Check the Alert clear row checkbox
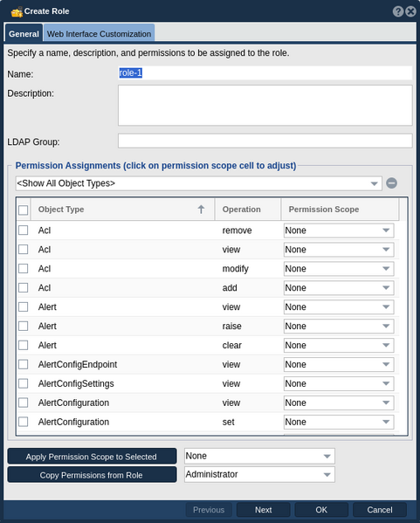The height and width of the screenshot is (523, 420). (x=23, y=345)
